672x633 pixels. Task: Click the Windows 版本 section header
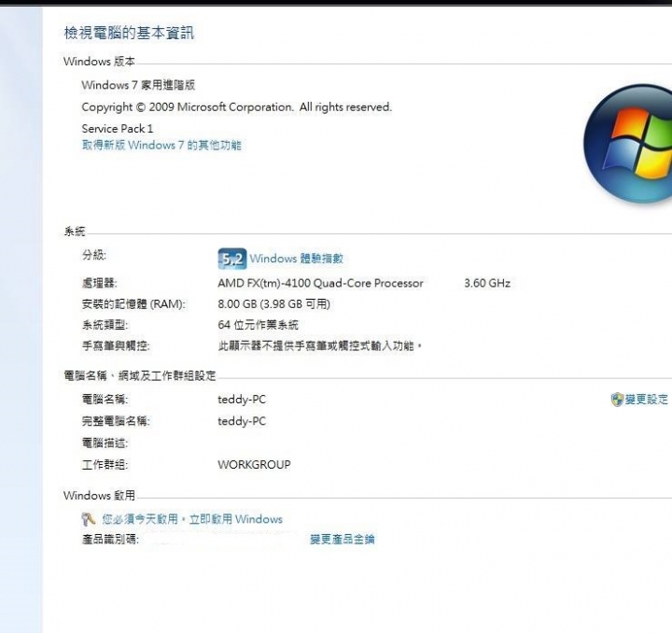pos(99,62)
